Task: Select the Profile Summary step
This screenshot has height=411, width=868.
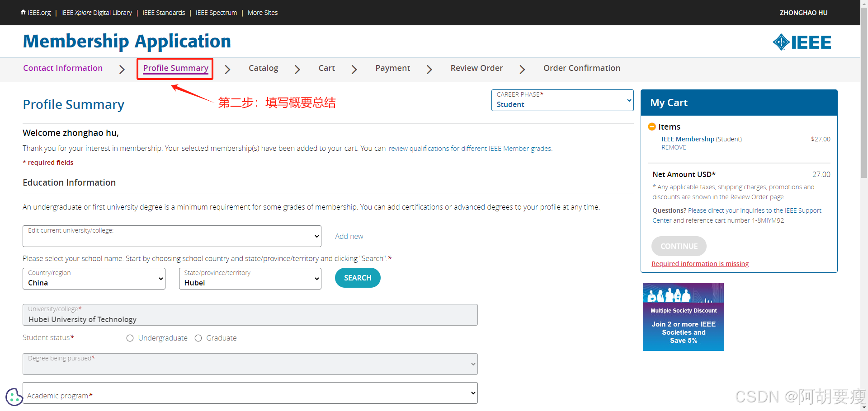Action: click(175, 68)
